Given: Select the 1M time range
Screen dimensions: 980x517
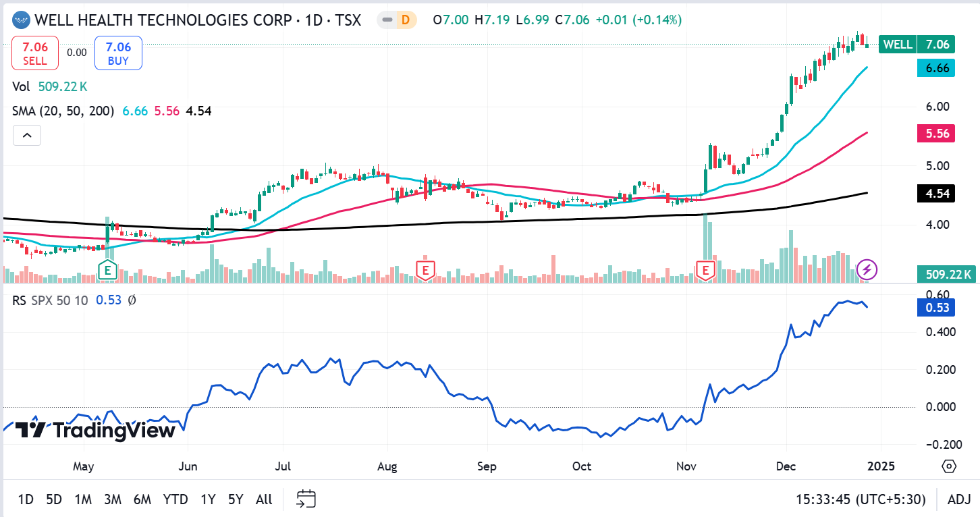Looking at the screenshot, I should pos(83,499).
